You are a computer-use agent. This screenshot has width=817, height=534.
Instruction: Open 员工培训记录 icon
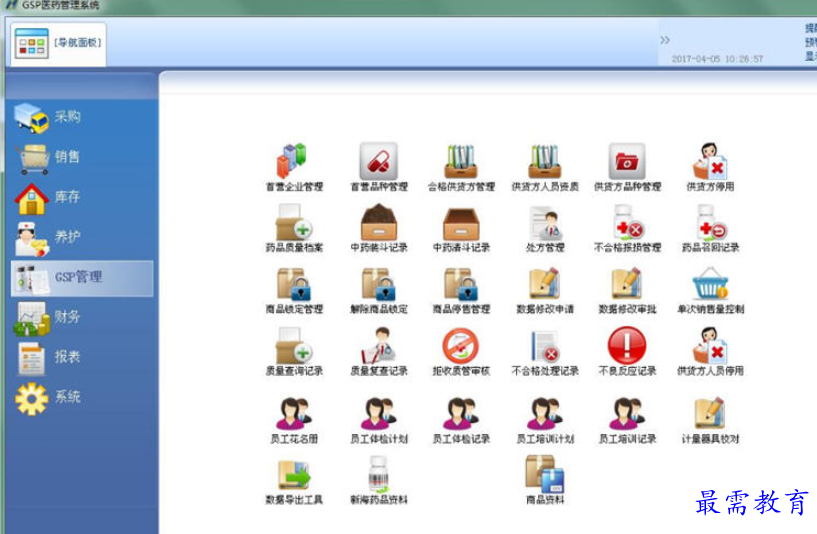tap(627, 414)
